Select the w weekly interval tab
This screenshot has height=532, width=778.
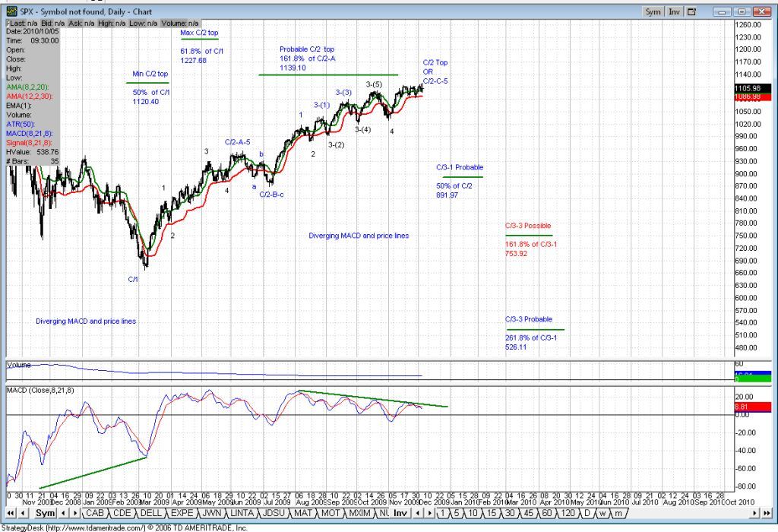click(x=602, y=513)
